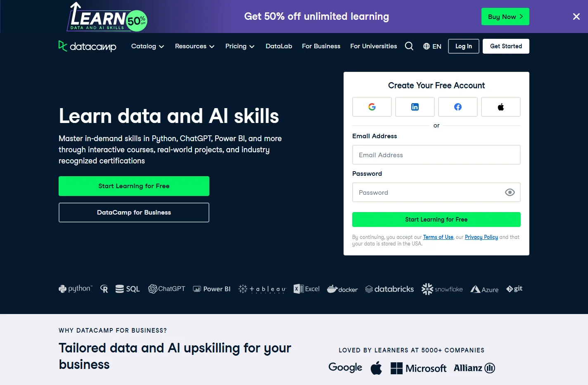
Task: Click the Get Started button
Action: 506,46
